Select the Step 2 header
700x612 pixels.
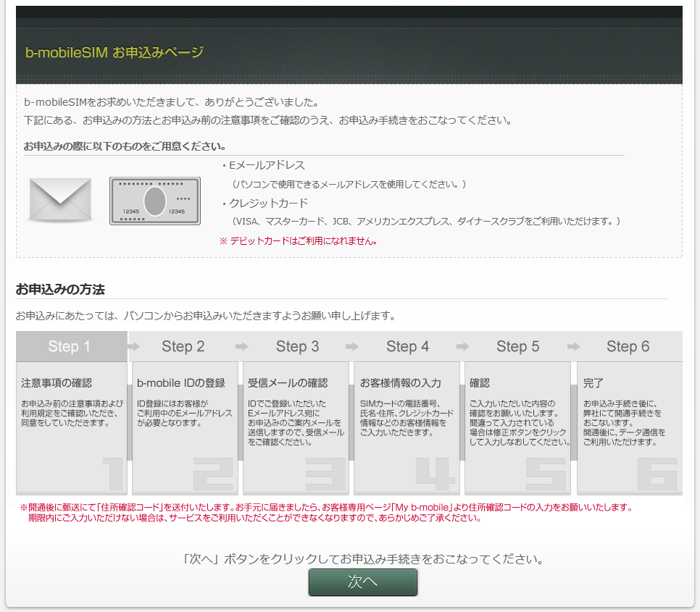pyautogui.click(x=183, y=346)
